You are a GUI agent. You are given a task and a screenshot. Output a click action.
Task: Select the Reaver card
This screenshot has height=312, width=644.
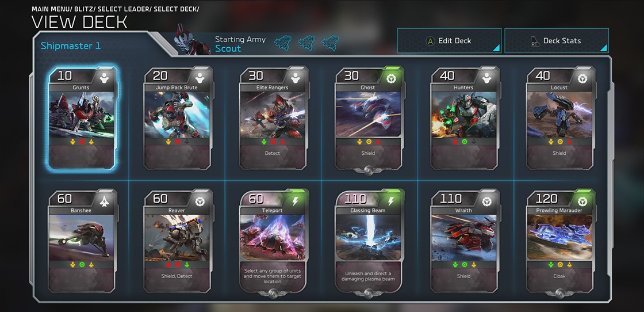pyautogui.click(x=178, y=241)
